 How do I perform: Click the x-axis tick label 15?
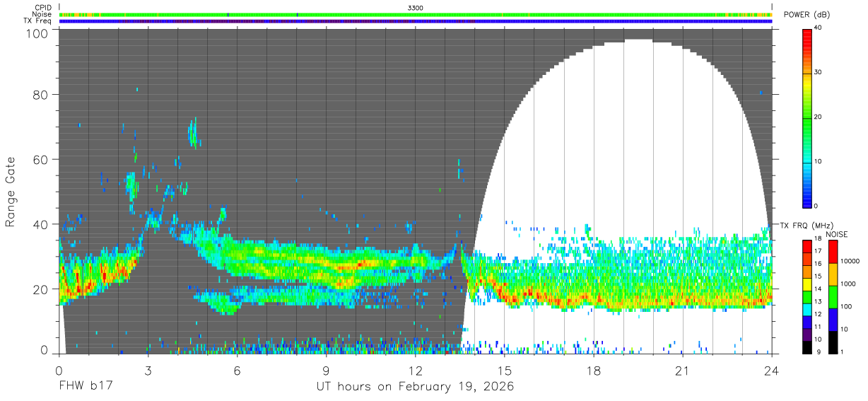505,370
